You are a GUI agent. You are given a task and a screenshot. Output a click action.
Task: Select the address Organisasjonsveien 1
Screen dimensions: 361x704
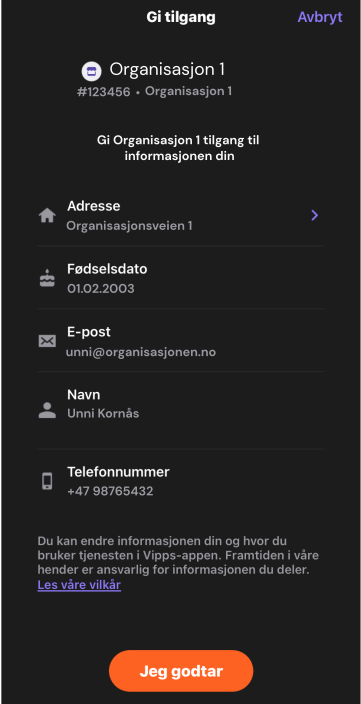point(129,225)
